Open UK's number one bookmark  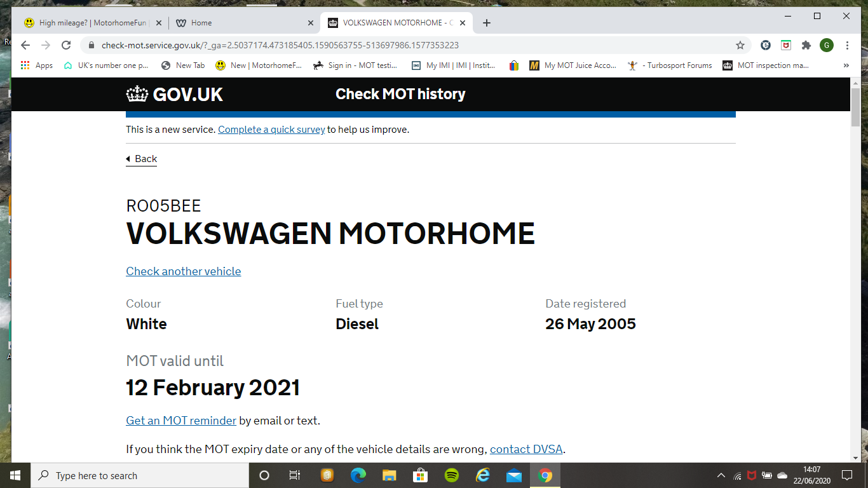106,65
